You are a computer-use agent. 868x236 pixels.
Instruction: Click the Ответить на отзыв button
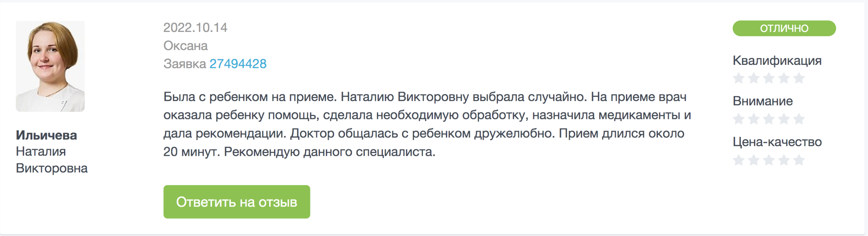coord(237,202)
